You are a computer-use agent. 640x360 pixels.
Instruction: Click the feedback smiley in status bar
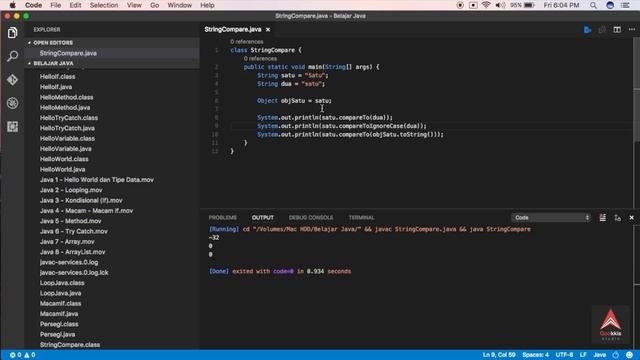pyautogui.click(x=629, y=355)
